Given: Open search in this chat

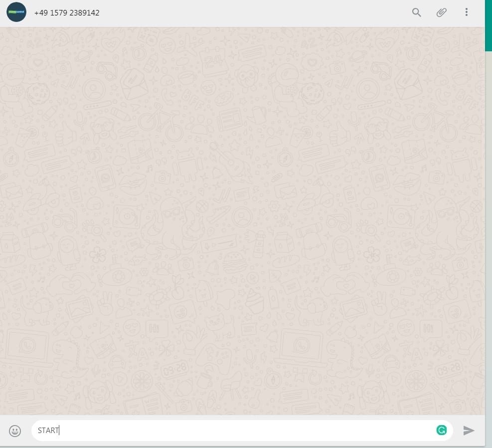Looking at the screenshot, I should tap(416, 12).
